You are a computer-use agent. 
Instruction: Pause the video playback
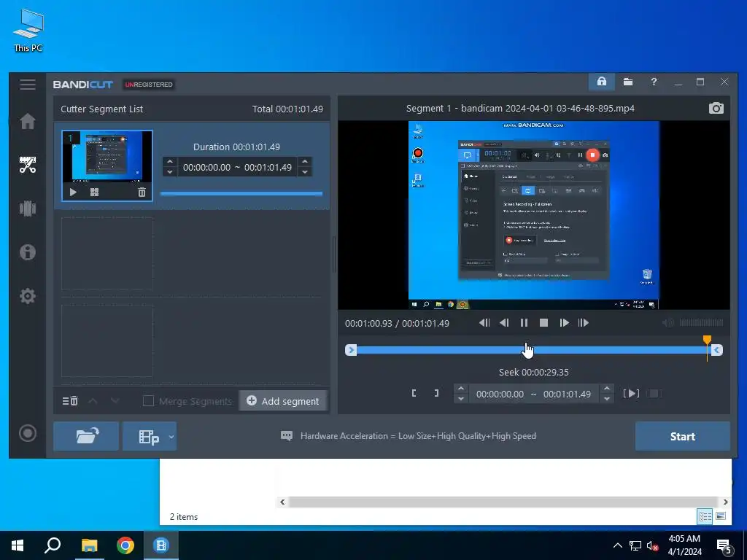(524, 323)
